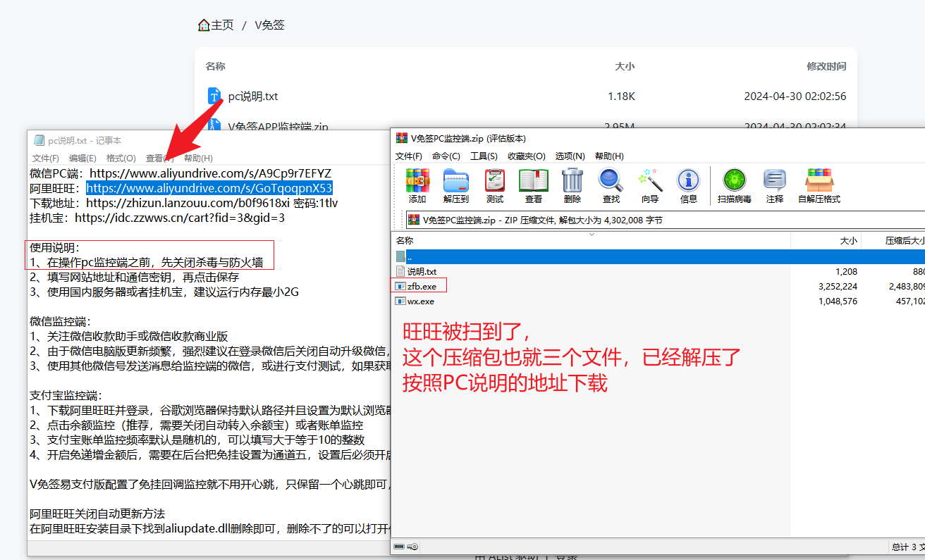Open WinRAR 帮助(H) menu
This screenshot has height=560, width=925.
click(609, 156)
